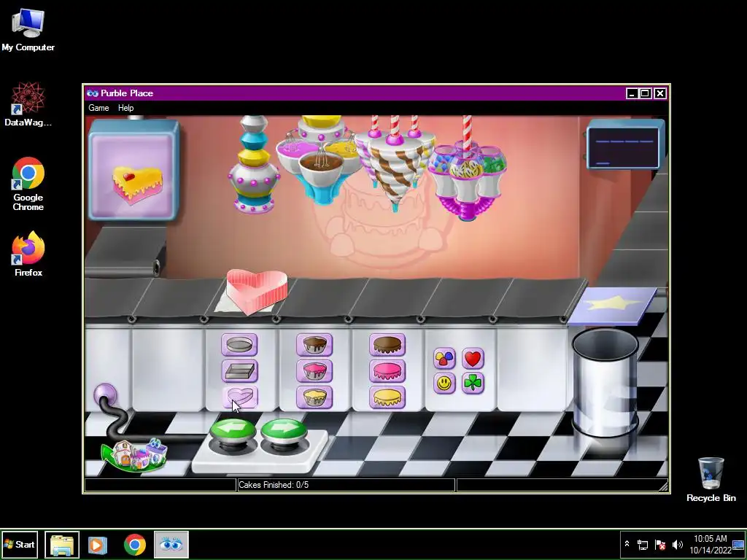Click the Purble Place taskbar button
Image resolution: width=747 pixels, height=560 pixels.
(171, 544)
